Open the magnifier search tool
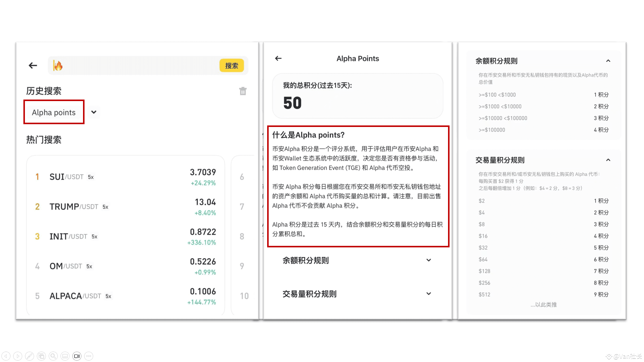This screenshot has width=644, height=362. click(x=53, y=356)
